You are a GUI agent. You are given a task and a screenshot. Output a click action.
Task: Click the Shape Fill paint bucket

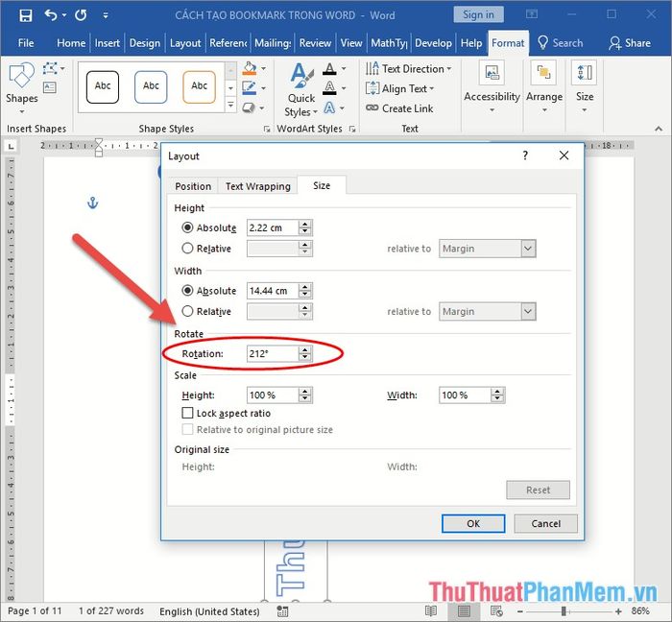250,68
